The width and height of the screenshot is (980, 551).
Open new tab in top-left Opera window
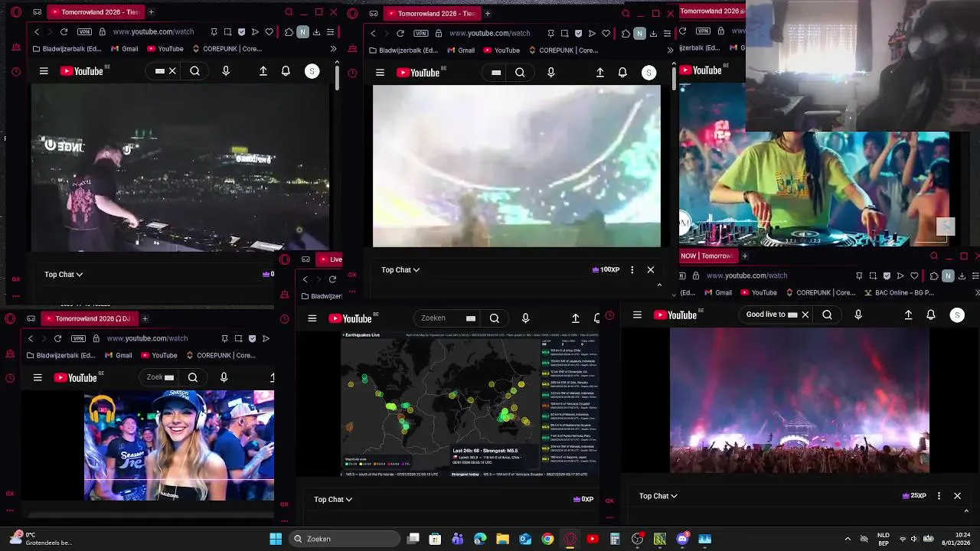point(151,12)
